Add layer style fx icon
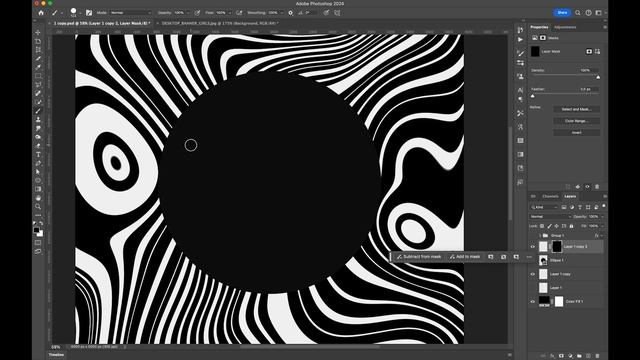640x360 pixels. [x=552, y=356]
